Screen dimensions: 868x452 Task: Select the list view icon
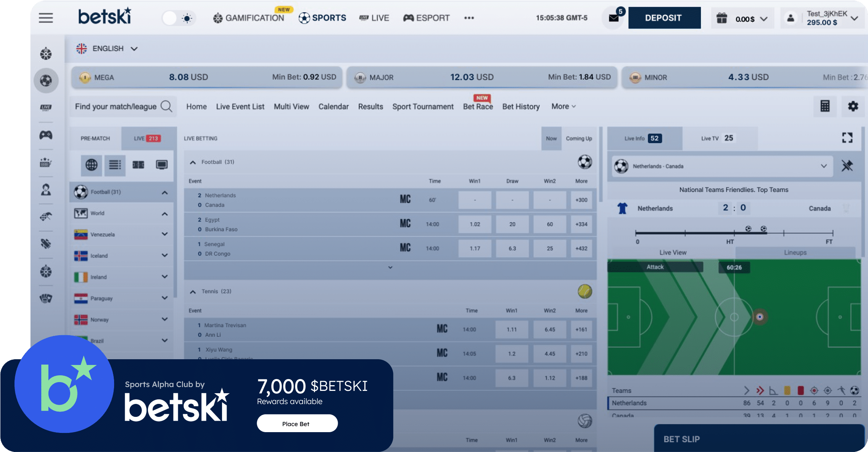pyautogui.click(x=115, y=165)
